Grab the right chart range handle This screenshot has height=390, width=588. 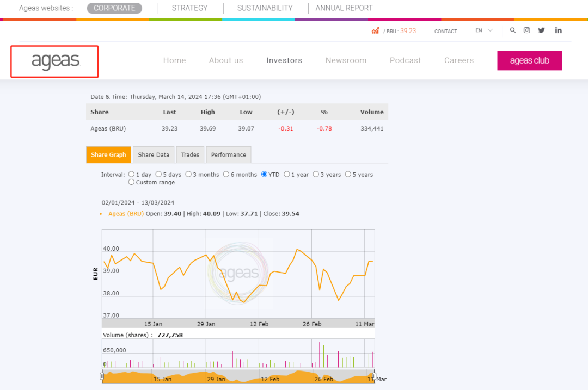(374, 376)
